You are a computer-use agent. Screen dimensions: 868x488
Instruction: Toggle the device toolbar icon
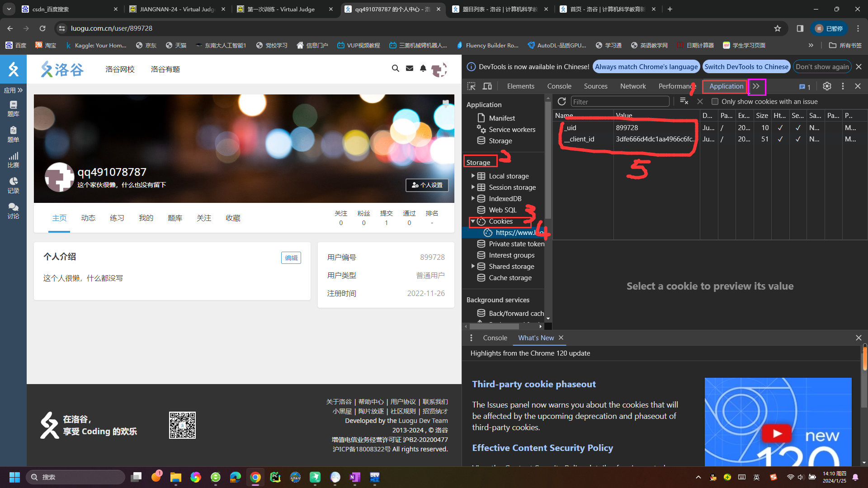487,86
